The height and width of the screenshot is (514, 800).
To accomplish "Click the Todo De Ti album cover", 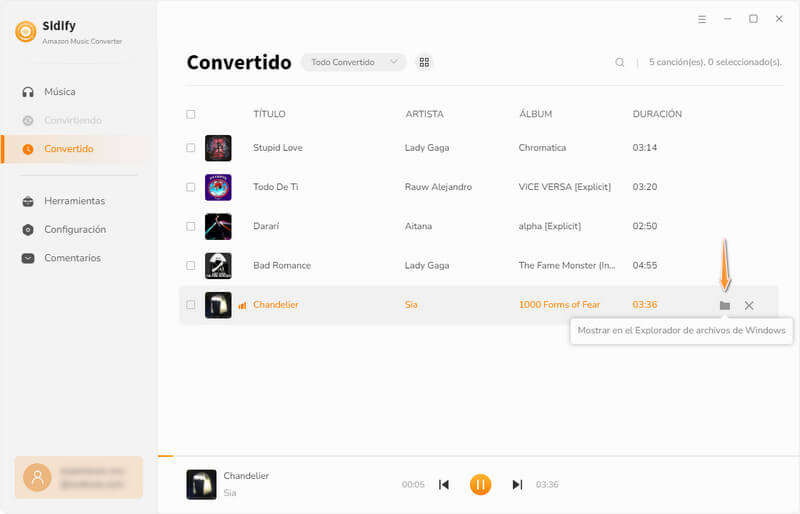I will point(218,187).
